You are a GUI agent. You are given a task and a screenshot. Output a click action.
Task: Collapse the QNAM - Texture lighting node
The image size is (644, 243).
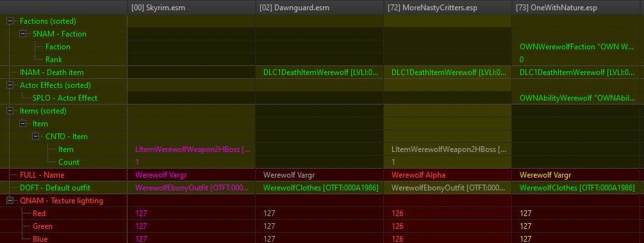pos(10,201)
